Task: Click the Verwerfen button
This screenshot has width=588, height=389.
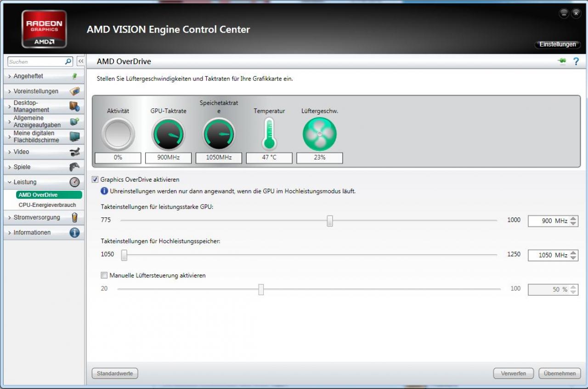Action: 514,373
